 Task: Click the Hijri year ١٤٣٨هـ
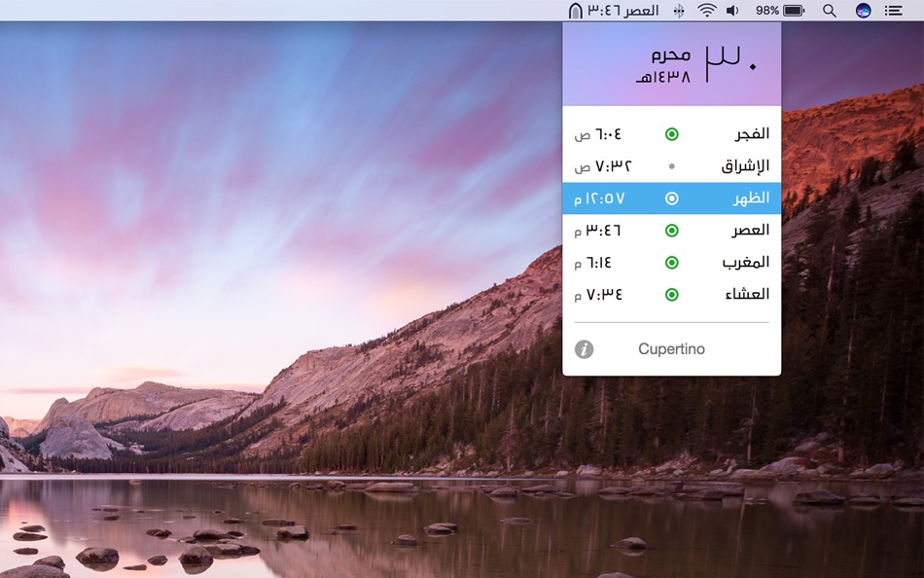coord(663,77)
